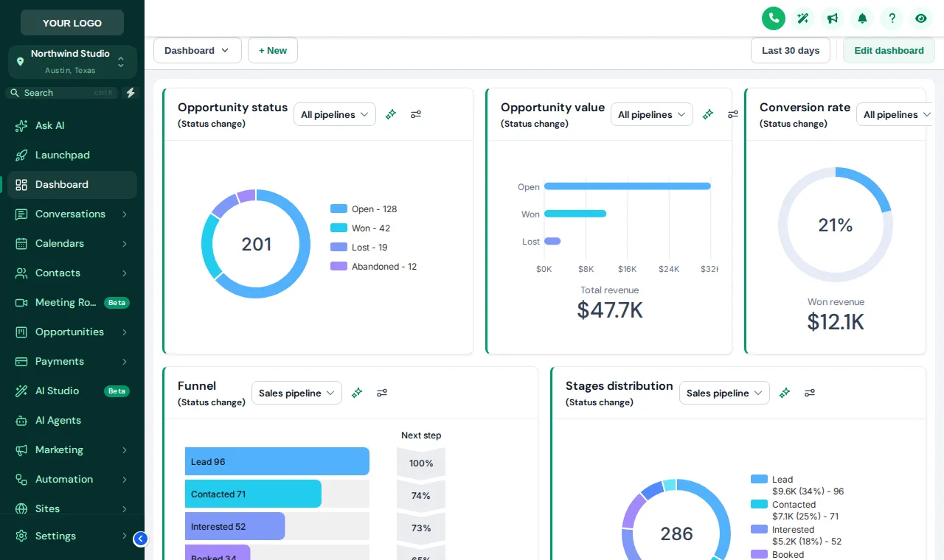944x560 pixels.
Task: Click the AI sparkle icon in Funnel card
Action: pos(357,393)
